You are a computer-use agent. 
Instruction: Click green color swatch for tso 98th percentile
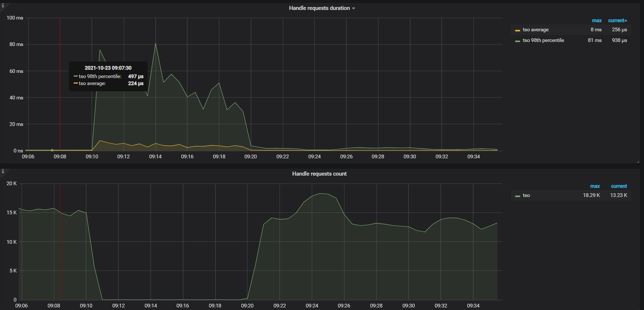[518, 41]
